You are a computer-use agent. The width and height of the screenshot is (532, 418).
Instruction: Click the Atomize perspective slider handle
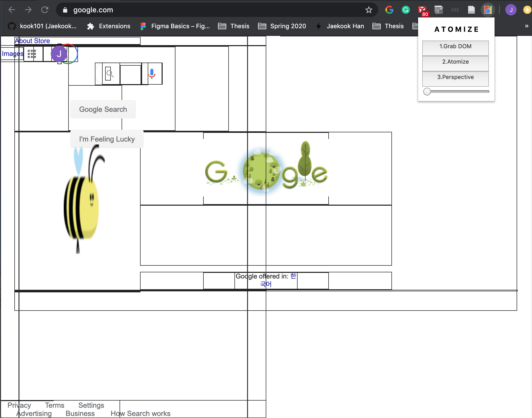point(427,92)
